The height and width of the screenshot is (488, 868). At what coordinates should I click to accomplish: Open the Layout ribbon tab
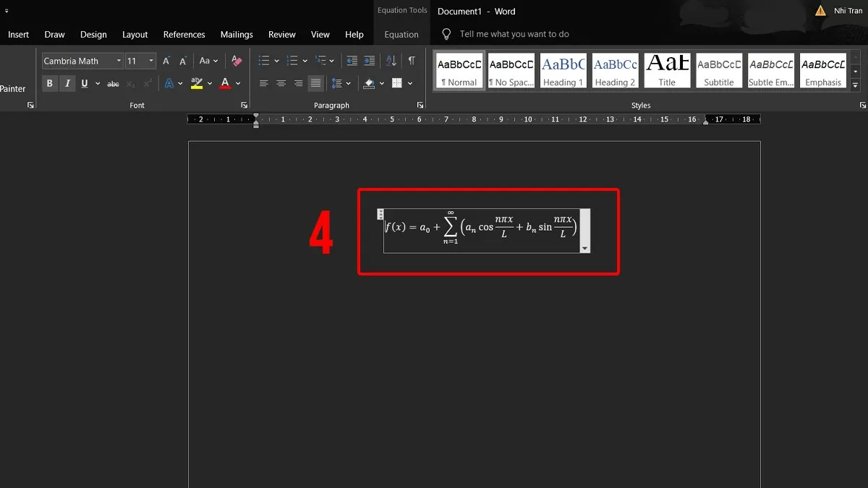point(135,35)
